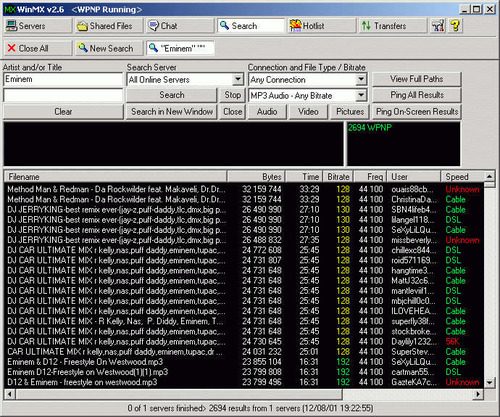Click the network settings icon
The width and height of the screenshot is (500, 417).
[x=438, y=26]
